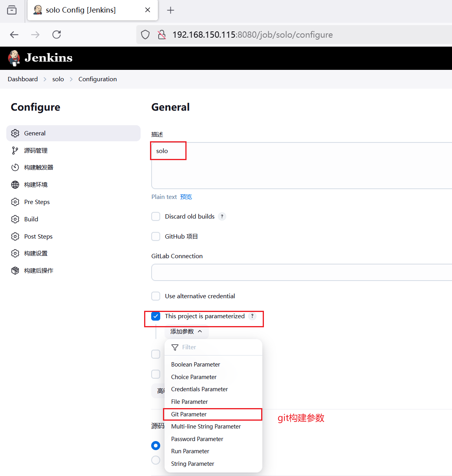
Task: Go to 构建环境 section in sidebar
Action: pyautogui.click(x=73, y=184)
